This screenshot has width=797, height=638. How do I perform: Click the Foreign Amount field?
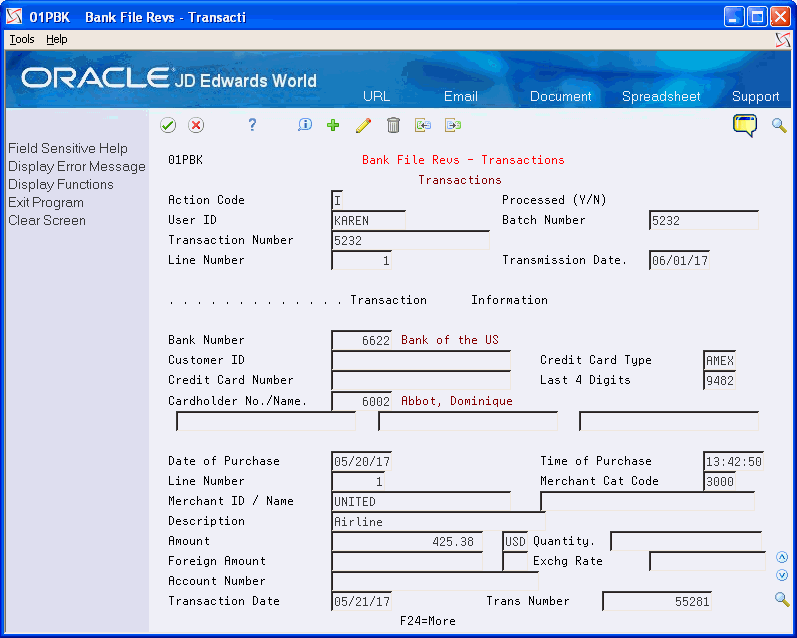[407, 561]
